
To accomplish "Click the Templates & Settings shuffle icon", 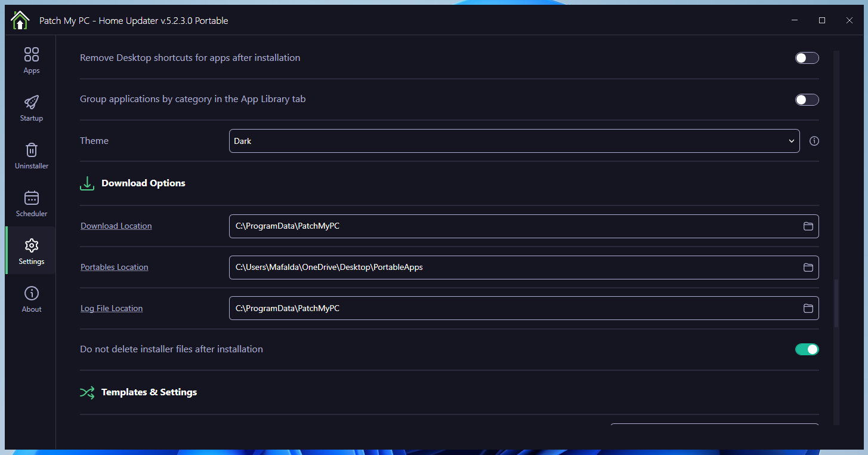I will coord(87,392).
